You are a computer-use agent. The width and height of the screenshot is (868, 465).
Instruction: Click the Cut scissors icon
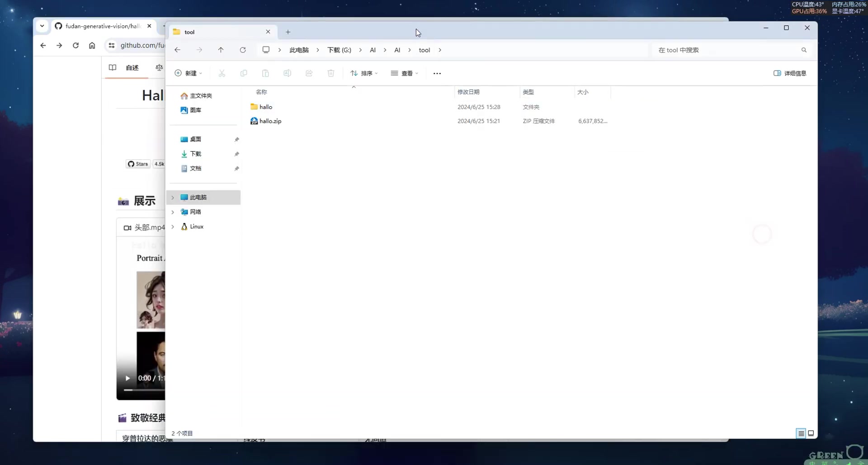pyautogui.click(x=222, y=73)
